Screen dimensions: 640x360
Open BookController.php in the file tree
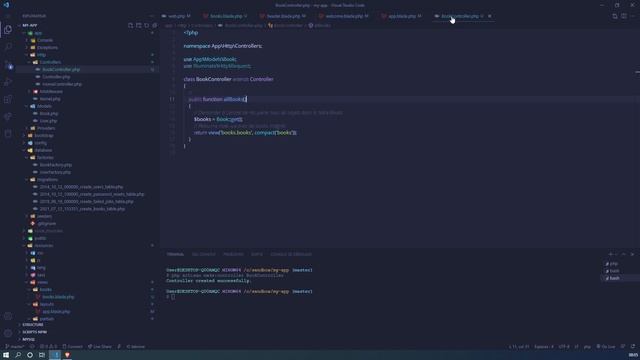click(x=61, y=69)
